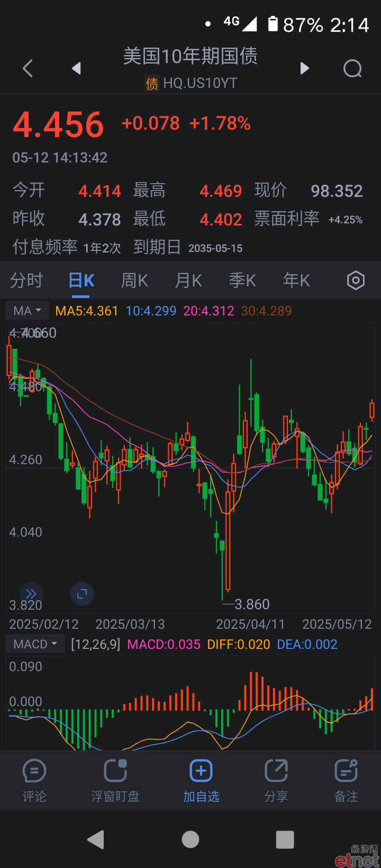Open search via magnifier icon
Screen dimensions: 381x868
tap(353, 68)
